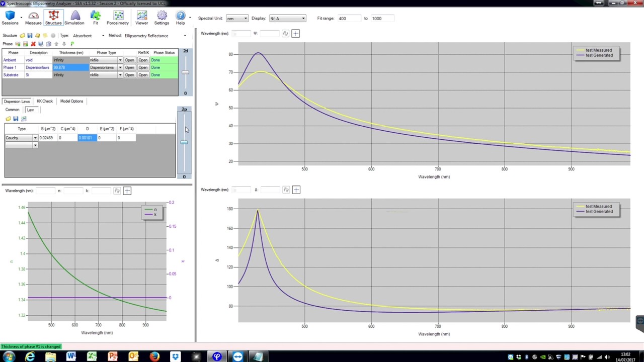Click first Open button for Phase 1
Screen dimensions: 644x362
(129, 67)
